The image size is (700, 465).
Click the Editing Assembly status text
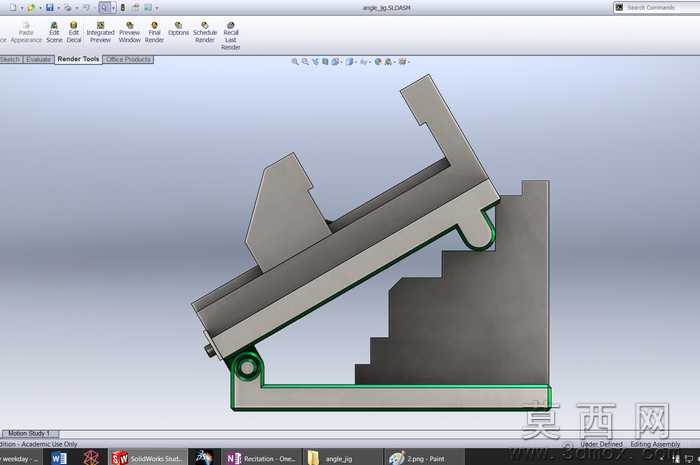(655, 444)
